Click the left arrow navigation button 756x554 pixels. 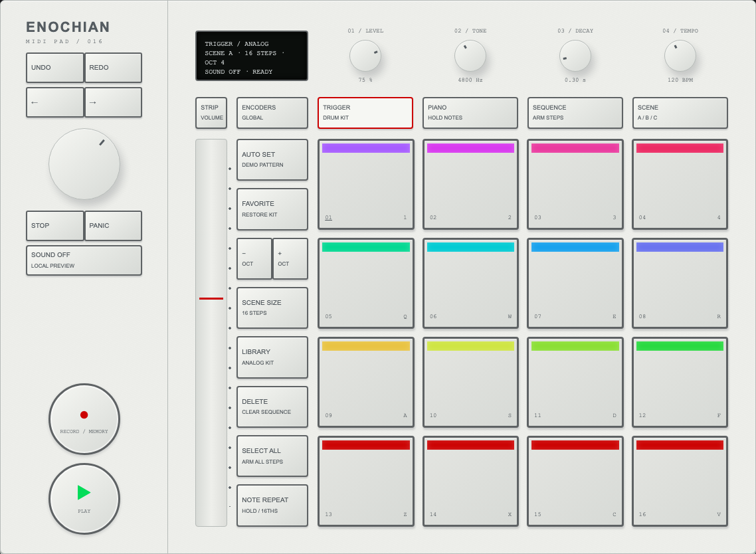pos(55,102)
